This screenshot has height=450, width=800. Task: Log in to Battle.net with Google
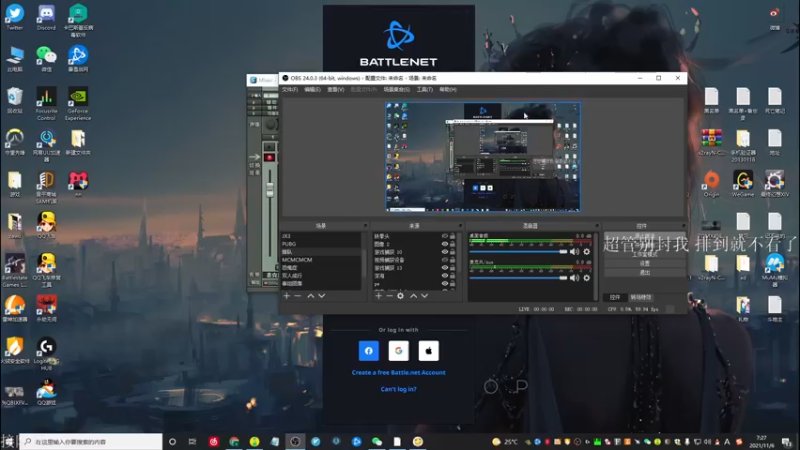pyautogui.click(x=398, y=351)
